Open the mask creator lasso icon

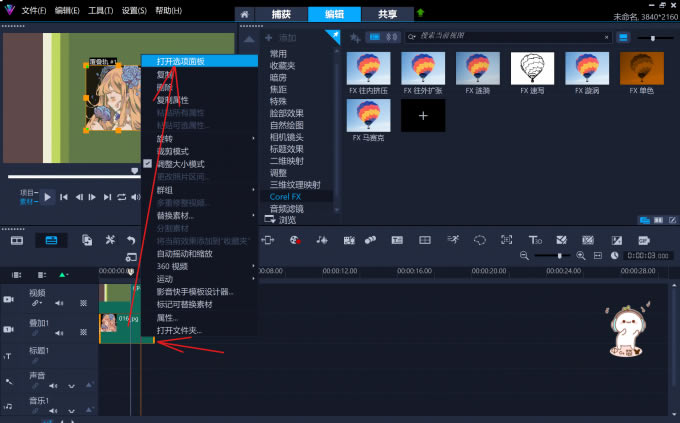tap(480, 240)
